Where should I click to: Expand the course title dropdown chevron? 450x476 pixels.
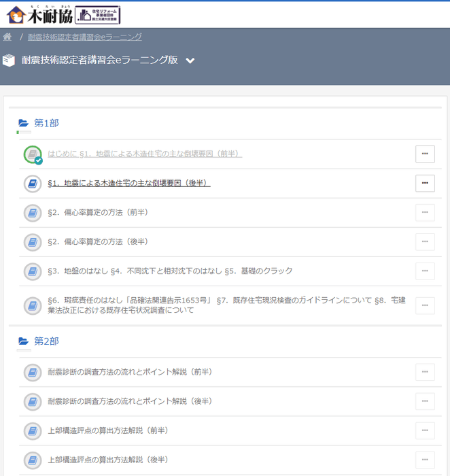pos(190,61)
